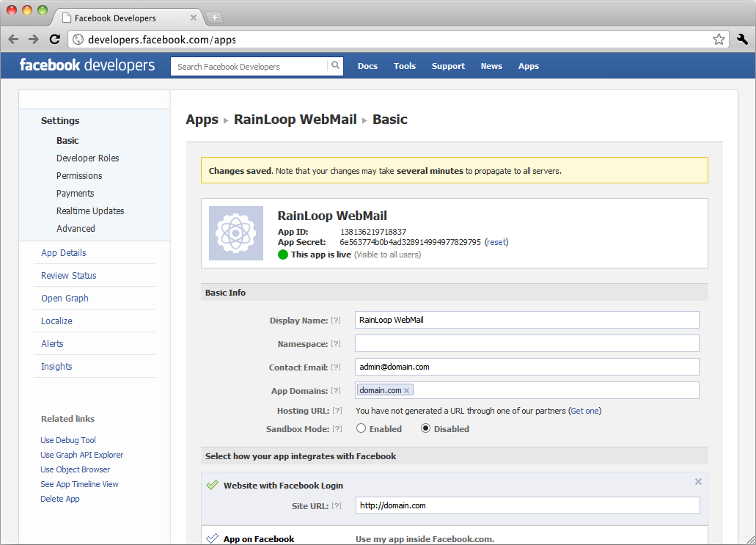Click the browser reload icon
This screenshot has height=545, width=756.
pos(54,40)
